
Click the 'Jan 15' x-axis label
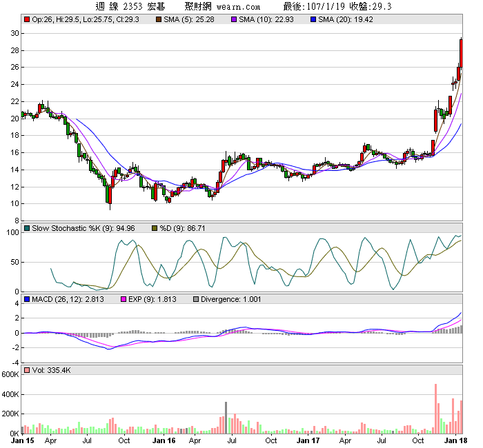pyautogui.click(x=22, y=440)
